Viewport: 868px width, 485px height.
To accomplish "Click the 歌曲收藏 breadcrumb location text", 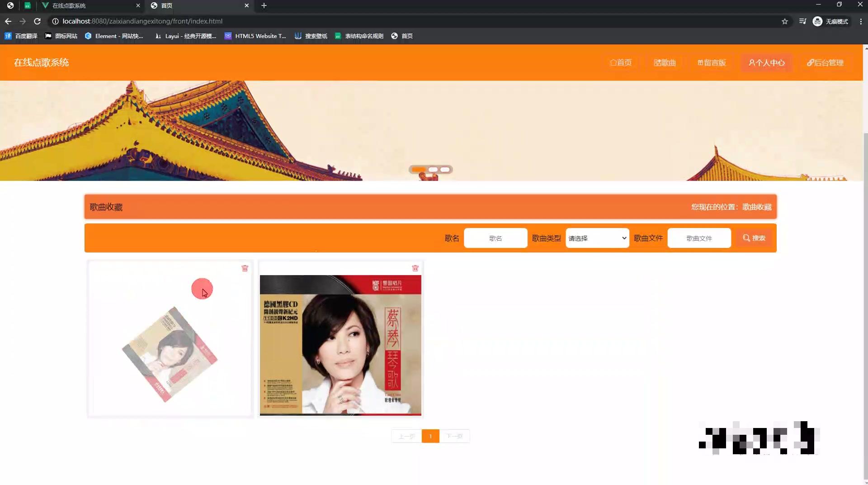I will [757, 207].
